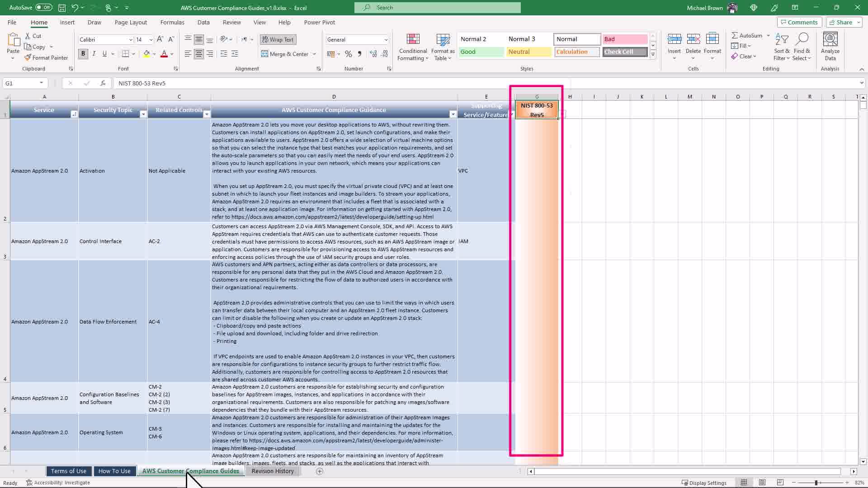Apply the Good cell style swatch

[481, 52]
